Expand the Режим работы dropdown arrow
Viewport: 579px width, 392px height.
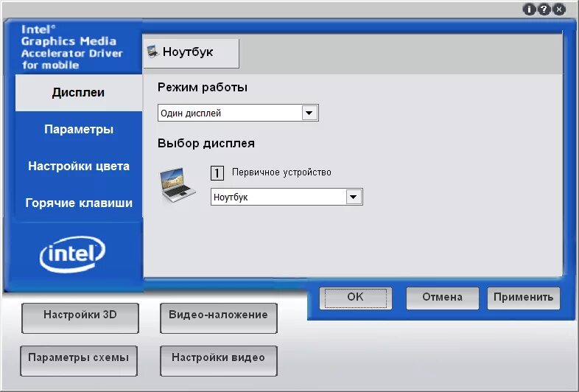pos(309,113)
